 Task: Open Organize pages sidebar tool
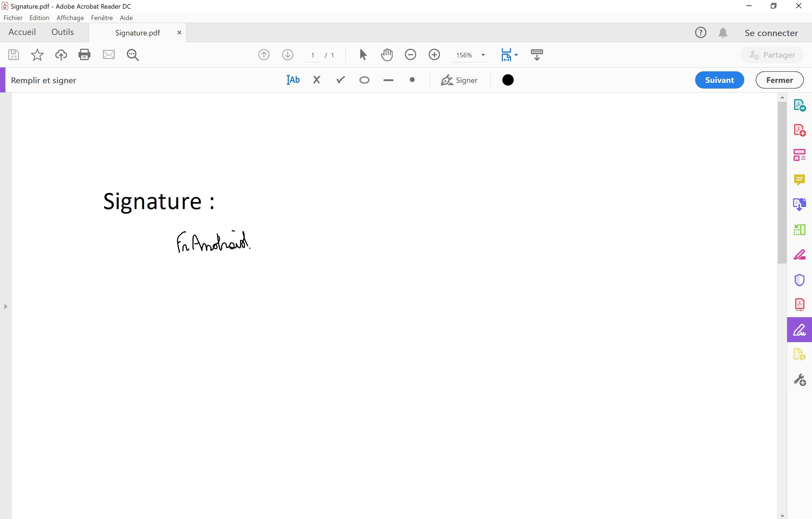pyautogui.click(x=800, y=155)
